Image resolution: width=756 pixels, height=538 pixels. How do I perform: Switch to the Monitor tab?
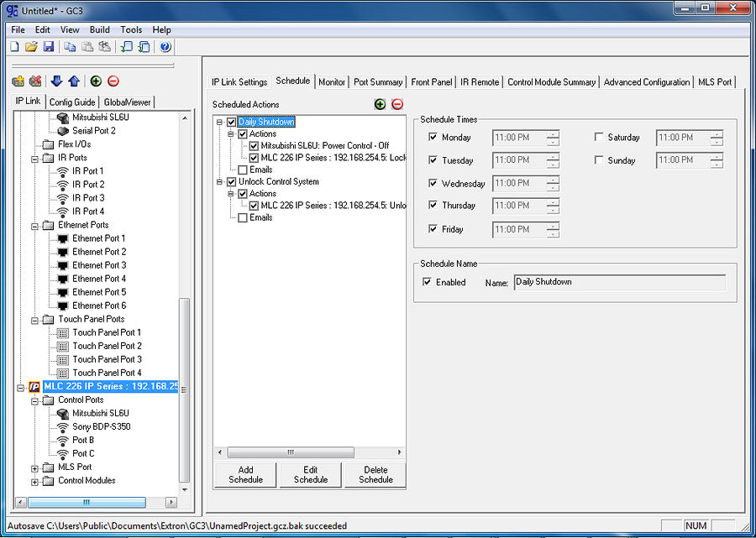[332, 82]
